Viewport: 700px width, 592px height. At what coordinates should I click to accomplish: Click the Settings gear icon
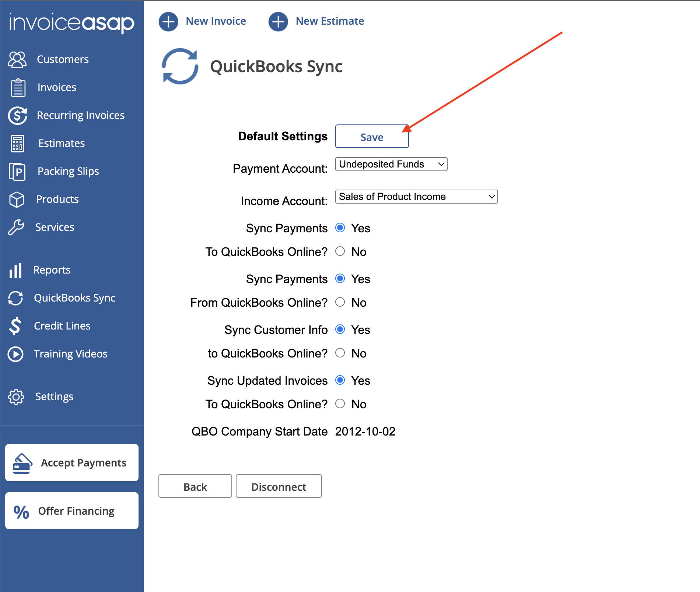coord(16,397)
